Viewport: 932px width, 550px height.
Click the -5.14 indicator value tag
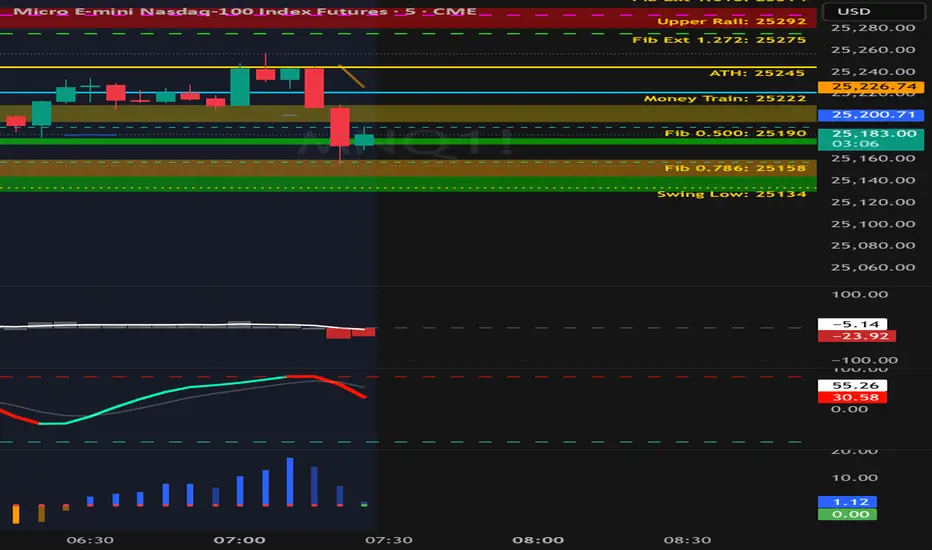coord(852,324)
